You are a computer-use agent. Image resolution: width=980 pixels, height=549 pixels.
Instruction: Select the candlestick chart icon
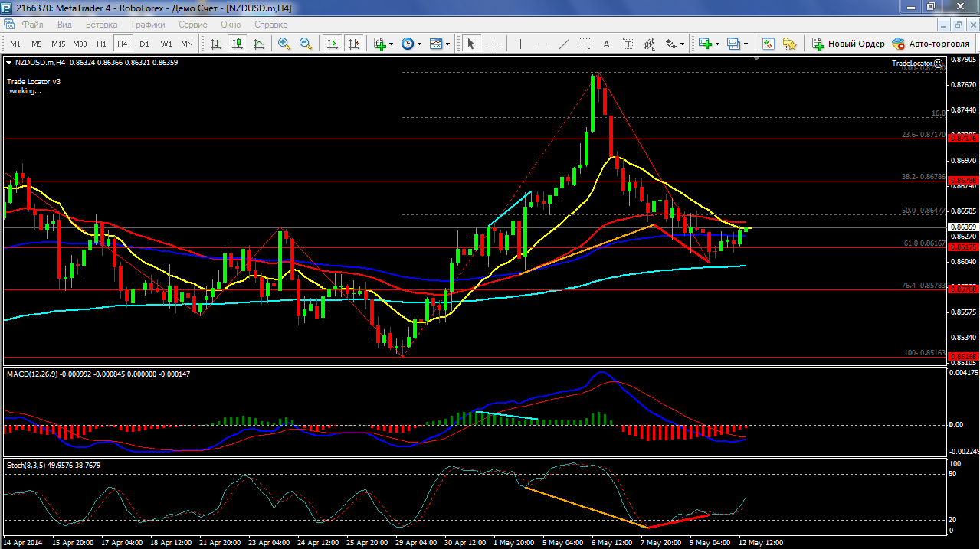click(x=238, y=44)
